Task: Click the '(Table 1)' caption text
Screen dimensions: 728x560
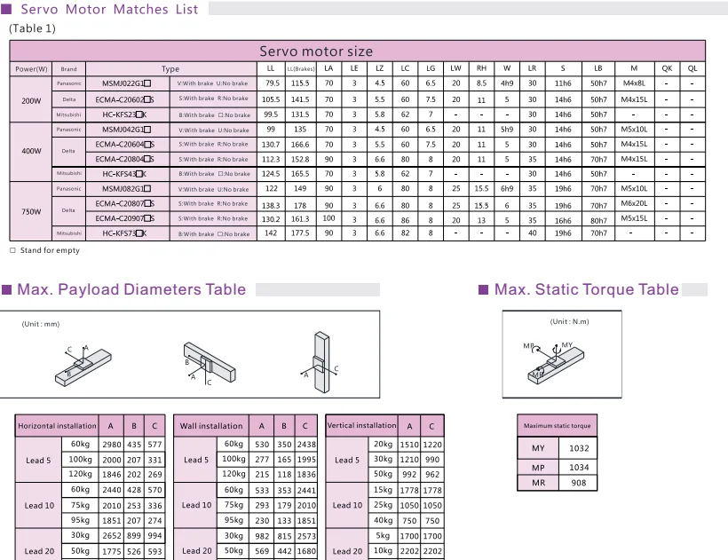Action: coord(32,28)
